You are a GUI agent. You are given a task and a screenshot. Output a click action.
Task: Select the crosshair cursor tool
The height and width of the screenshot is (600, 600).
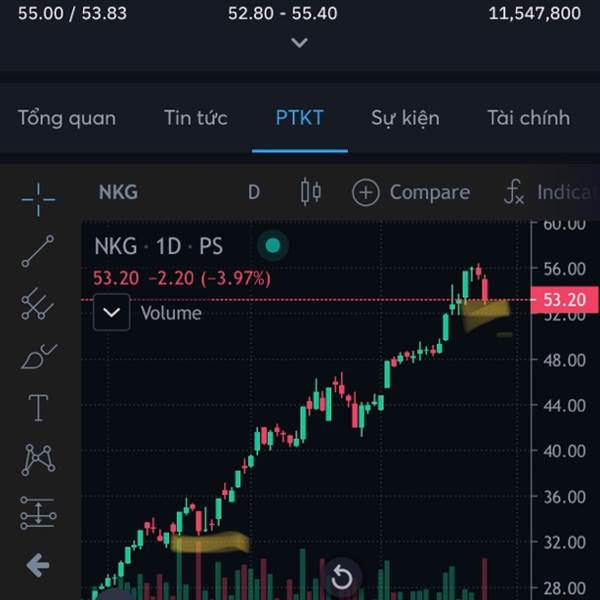(x=38, y=199)
